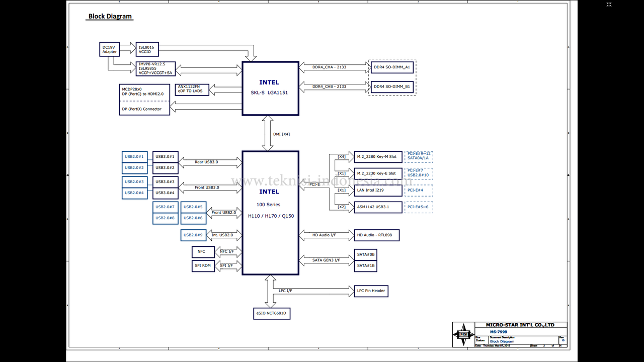Exit fullscreen with the collapse arrows icon
Image resolution: width=644 pixels, height=362 pixels.
pos(609,5)
